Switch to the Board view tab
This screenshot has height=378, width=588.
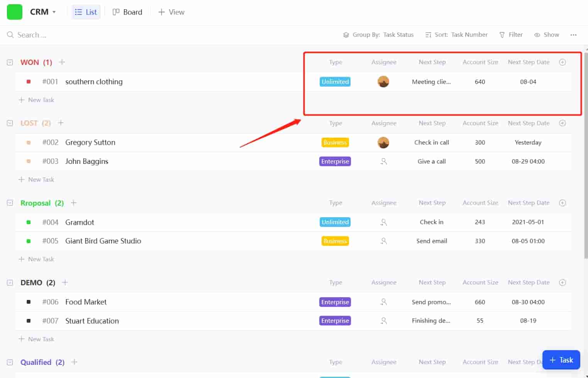point(127,12)
